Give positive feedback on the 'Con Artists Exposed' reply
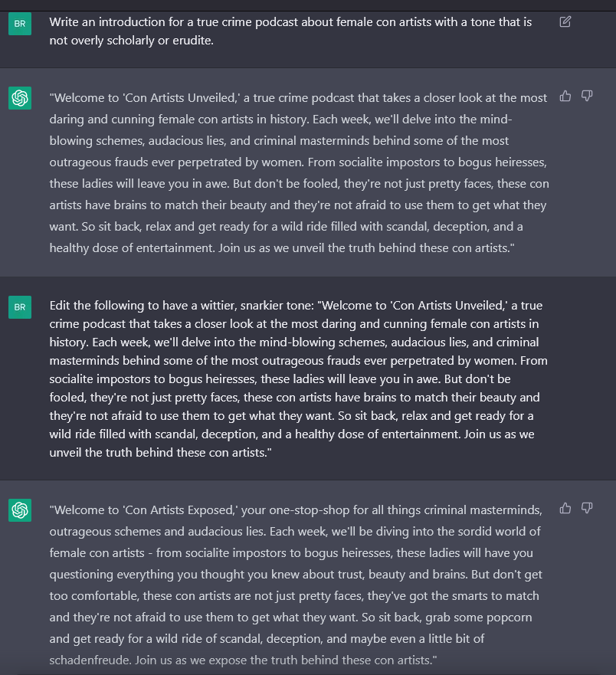This screenshot has height=675, width=616. click(565, 507)
